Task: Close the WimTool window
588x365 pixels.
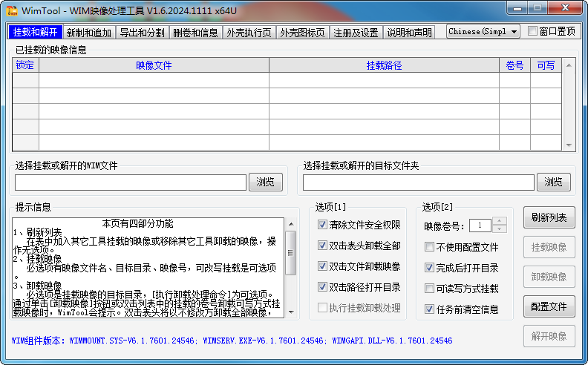Action: pyautogui.click(x=565, y=8)
